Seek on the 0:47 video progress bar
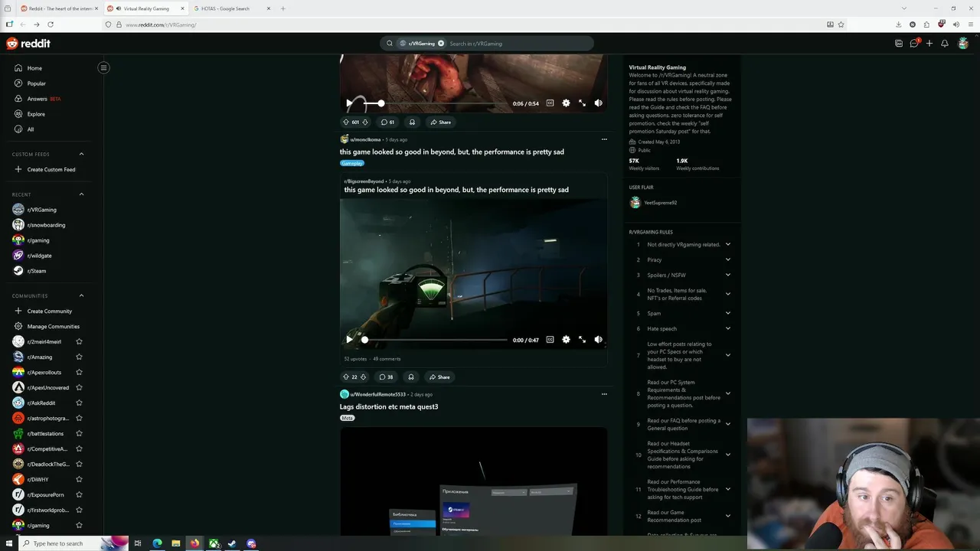This screenshot has width=980, height=551. (x=434, y=340)
